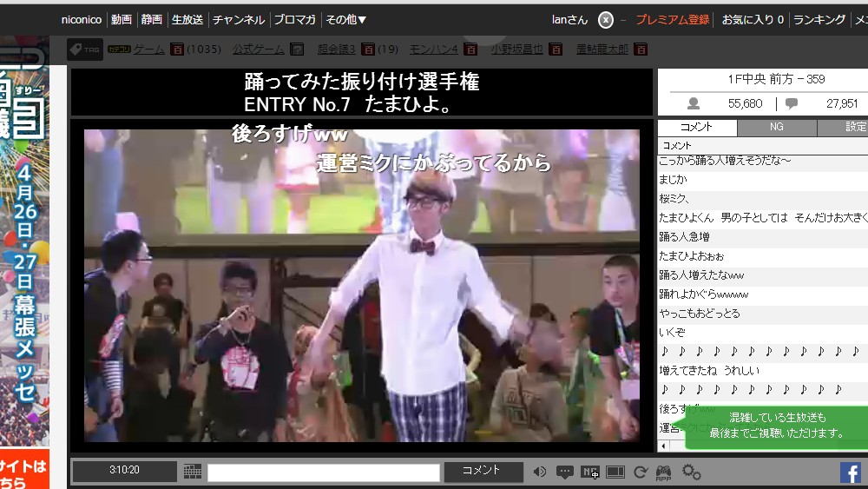The height and width of the screenshot is (489, 868).
Task: Open the 生放送 menu item
Action: click(x=187, y=20)
